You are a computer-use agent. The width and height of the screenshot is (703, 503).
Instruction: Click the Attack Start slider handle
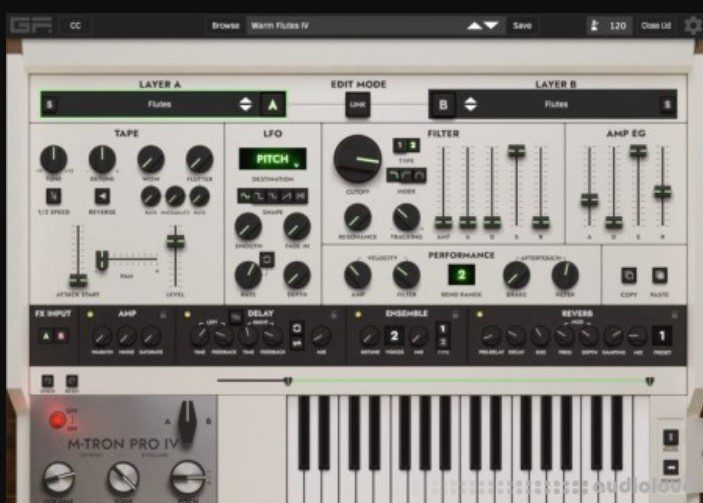coord(78,281)
